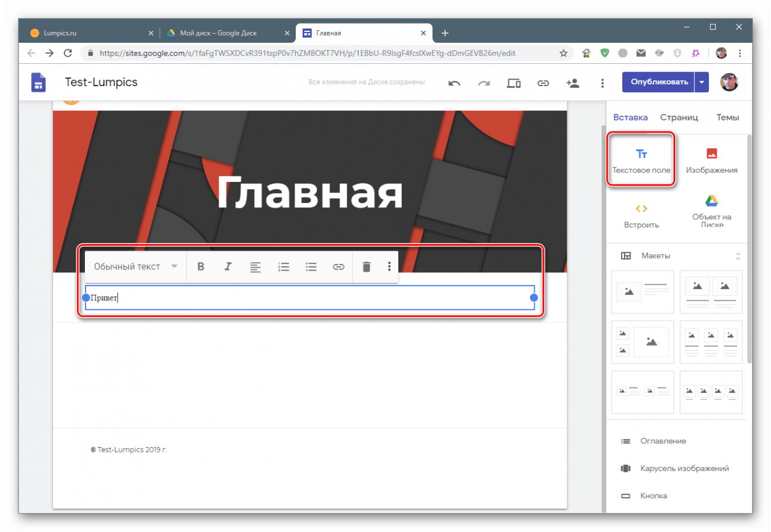Image resolution: width=771 pixels, height=532 pixels.
Task: Select layout with two images side by side
Action: (x=711, y=292)
